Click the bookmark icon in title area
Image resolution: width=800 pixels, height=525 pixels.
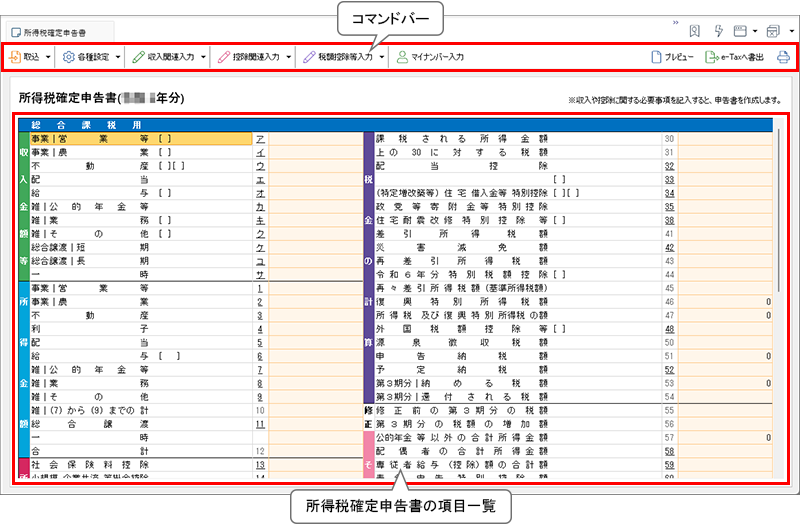click(695, 32)
